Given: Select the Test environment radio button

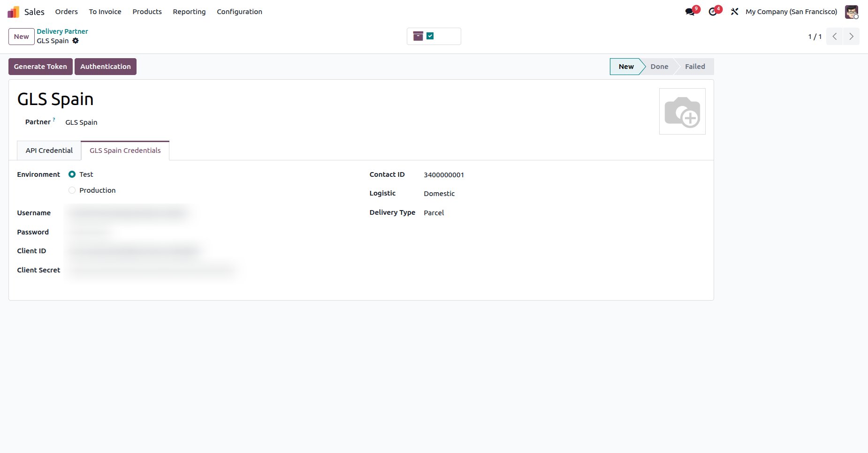Looking at the screenshot, I should coord(72,174).
